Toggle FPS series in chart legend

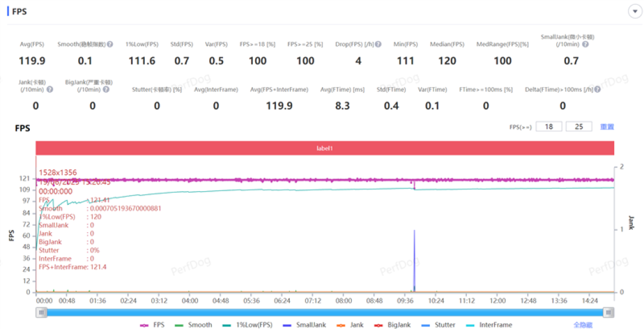point(152,325)
